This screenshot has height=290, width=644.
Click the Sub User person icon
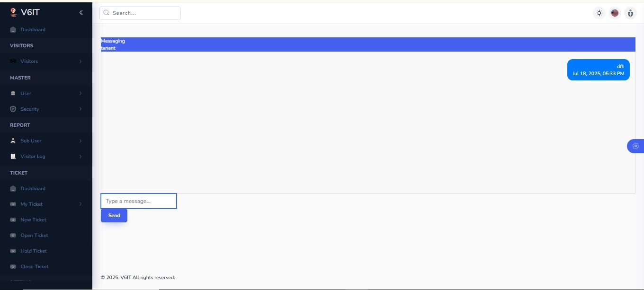click(13, 141)
